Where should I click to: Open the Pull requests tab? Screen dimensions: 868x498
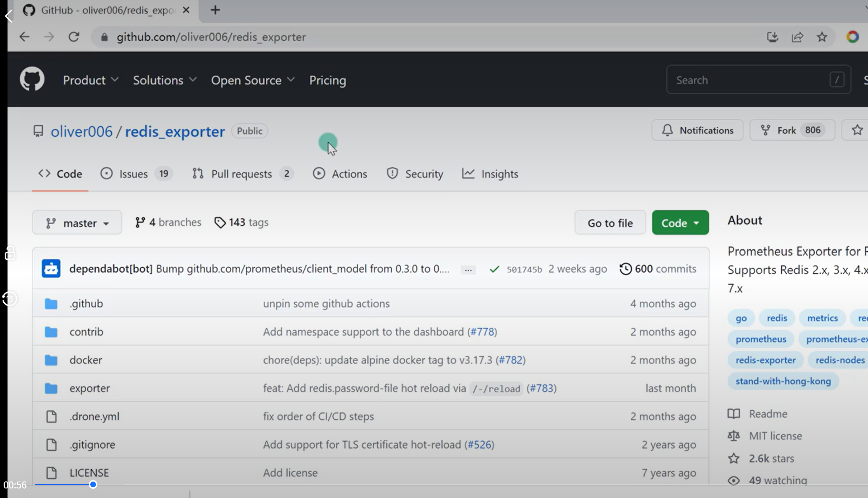point(241,174)
